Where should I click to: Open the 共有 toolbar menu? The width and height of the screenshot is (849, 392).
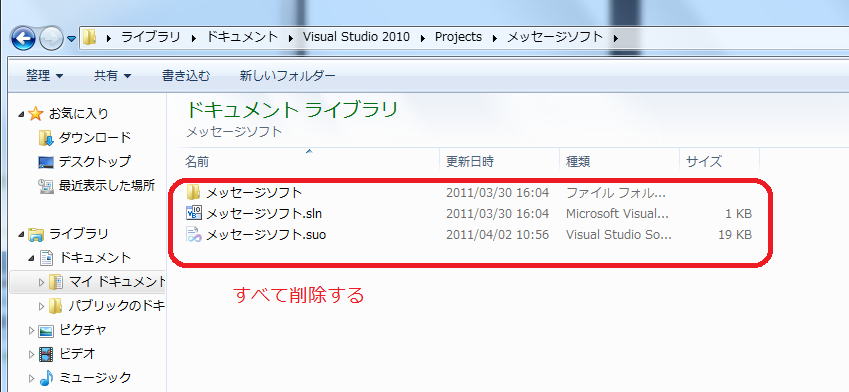pyautogui.click(x=113, y=76)
